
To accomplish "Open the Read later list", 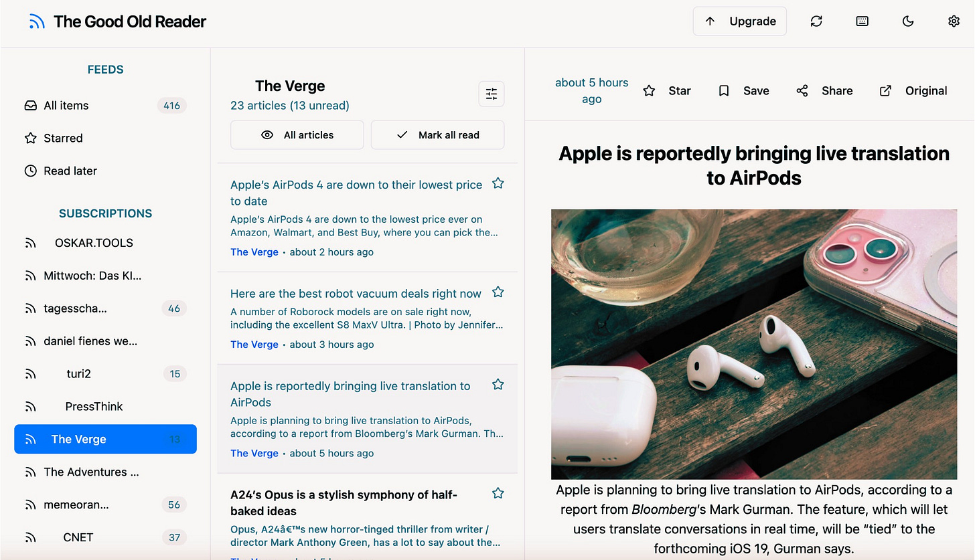I will point(105,171).
